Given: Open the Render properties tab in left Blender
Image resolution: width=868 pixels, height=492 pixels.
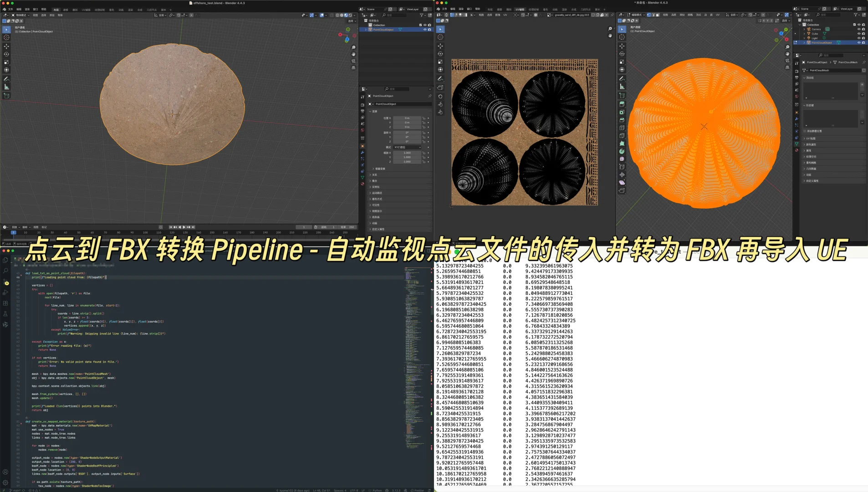Looking at the screenshot, I should pyautogui.click(x=363, y=105).
